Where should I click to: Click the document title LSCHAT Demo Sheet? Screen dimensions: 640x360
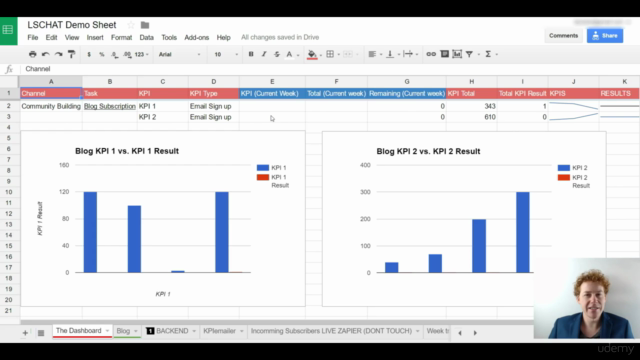72,25
